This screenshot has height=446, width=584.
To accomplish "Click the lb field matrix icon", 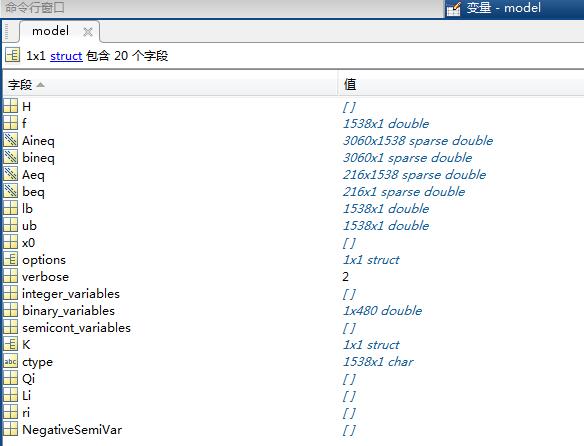I will 10,208.
